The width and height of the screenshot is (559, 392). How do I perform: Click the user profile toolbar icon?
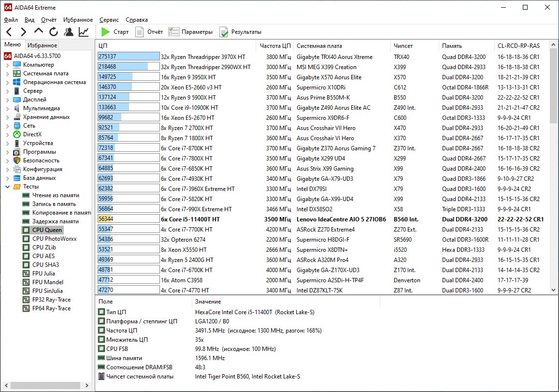(69, 32)
